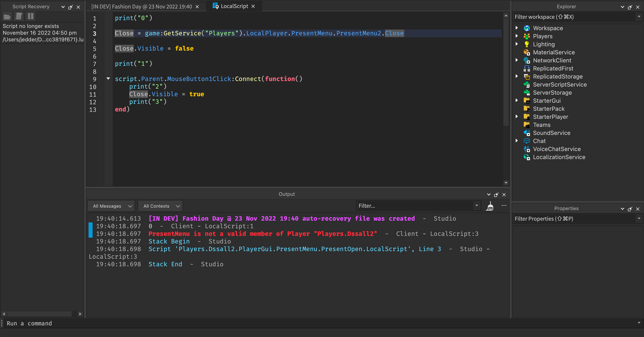
Task: Open the All Contexts dropdown
Action: (x=160, y=205)
